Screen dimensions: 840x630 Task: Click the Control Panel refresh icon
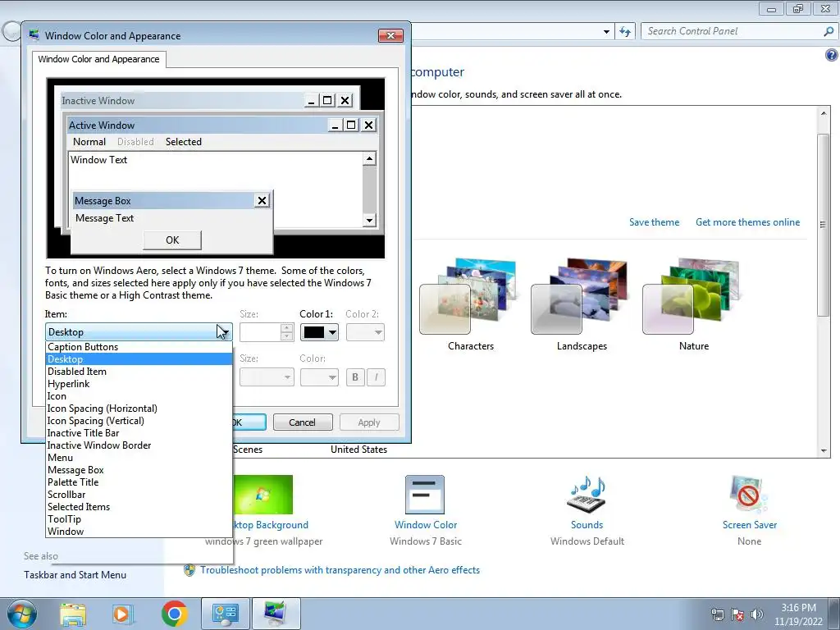624,31
